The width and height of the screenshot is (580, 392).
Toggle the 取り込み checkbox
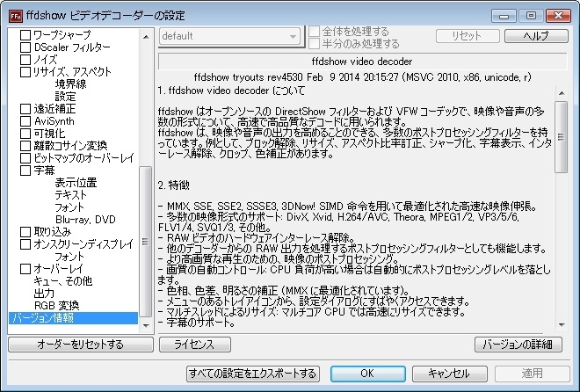click(x=25, y=232)
